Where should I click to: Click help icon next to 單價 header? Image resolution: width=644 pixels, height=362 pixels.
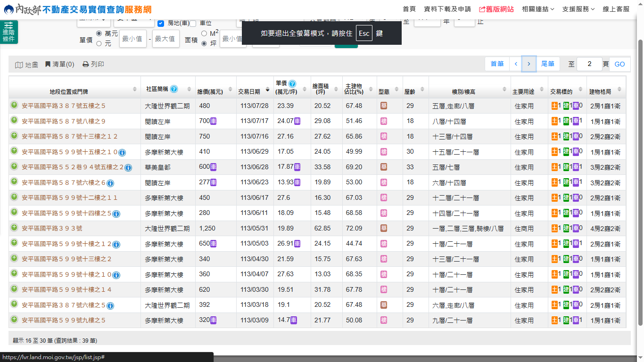(292, 83)
